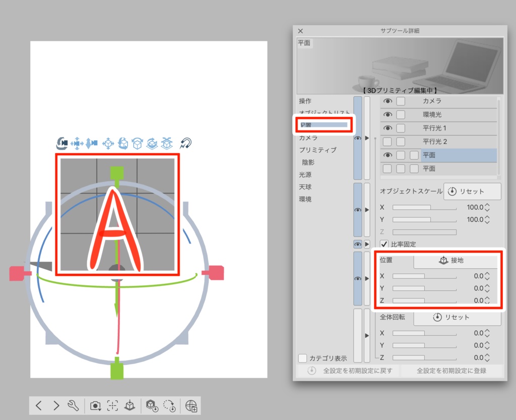Click the drop-to-ground icon in bottom toolbar
The width and height of the screenshot is (516, 420).
pos(130,406)
